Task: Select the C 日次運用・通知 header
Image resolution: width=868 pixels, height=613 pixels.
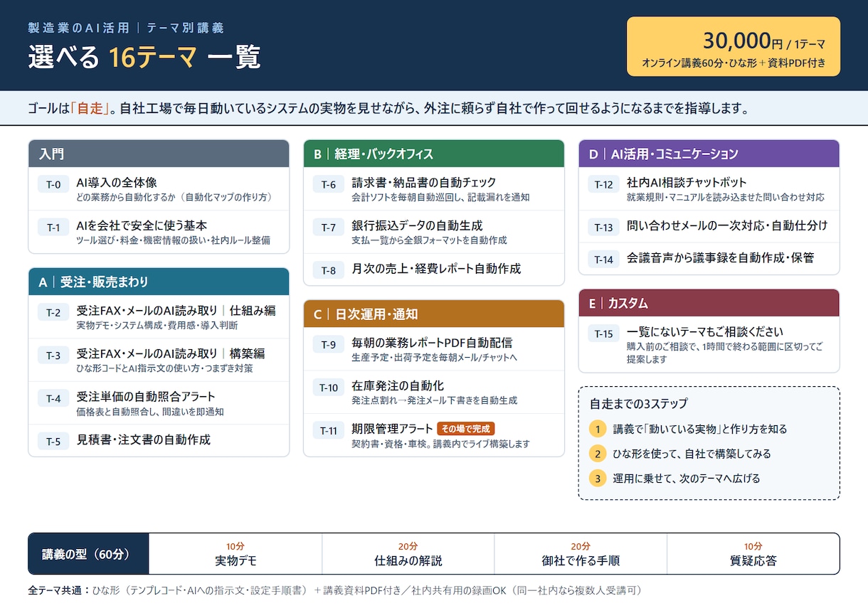Action: [x=434, y=314]
